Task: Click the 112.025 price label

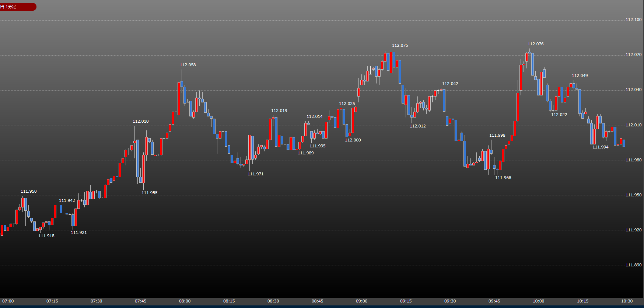Action: pyautogui.click(x=347, y=104)
